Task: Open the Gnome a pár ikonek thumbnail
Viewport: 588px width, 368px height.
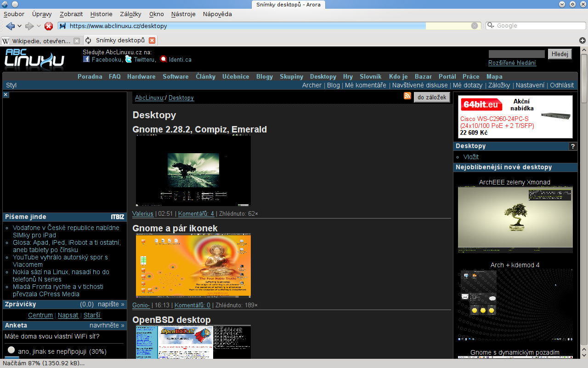Action: coord(193,265)
